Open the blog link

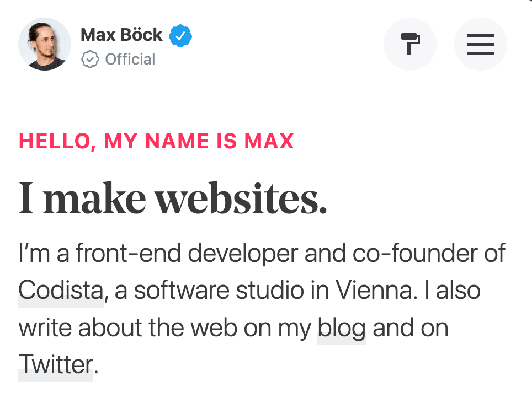click(342, 328)
